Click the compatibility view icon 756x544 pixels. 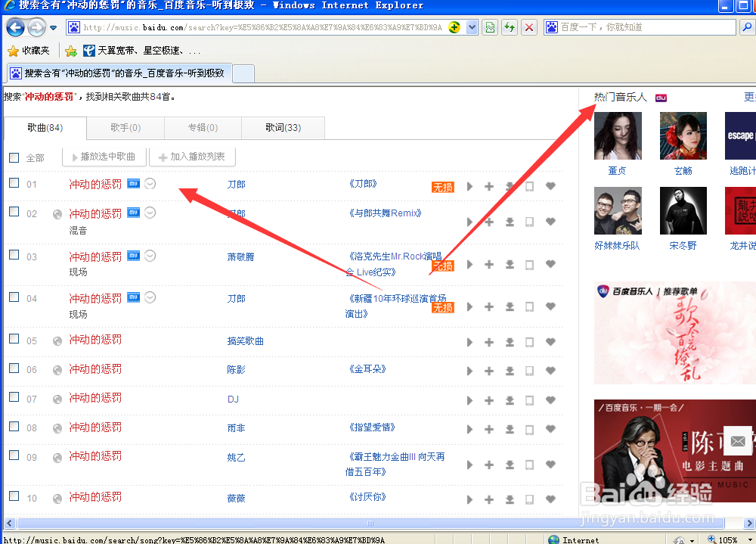[x=491, y=27]
